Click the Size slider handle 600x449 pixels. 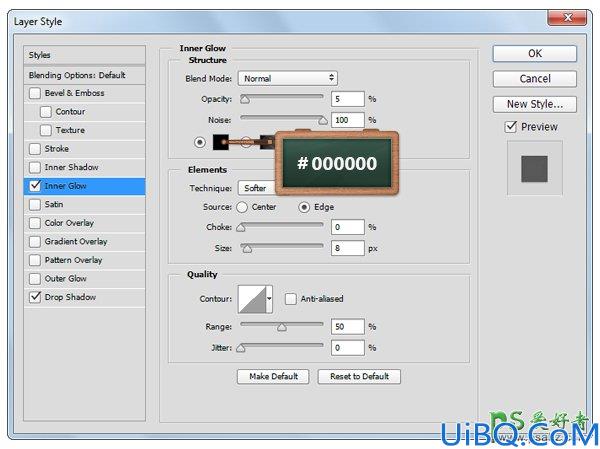pos(247,249)
